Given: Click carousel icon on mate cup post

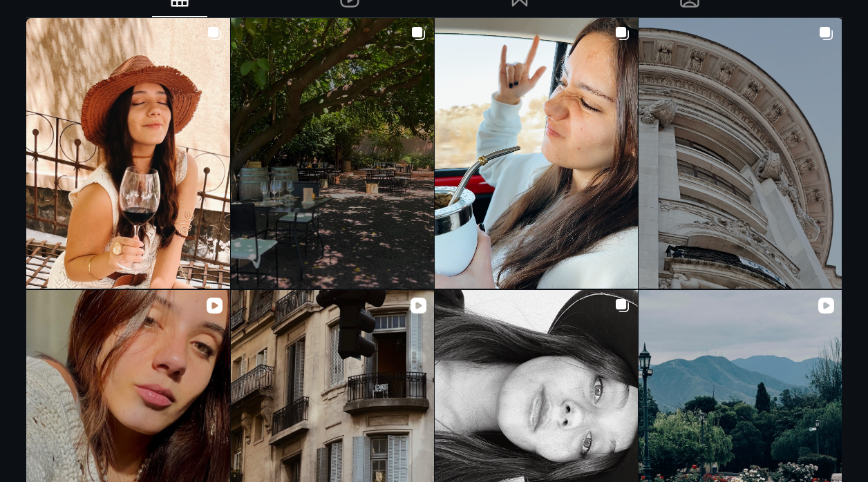Looking at the screenshot, I should [x=622, y=33].
